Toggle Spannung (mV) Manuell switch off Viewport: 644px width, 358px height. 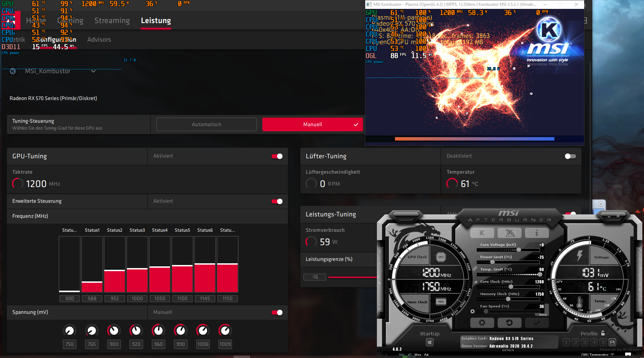pyautogui.click(x=277, y=313)
